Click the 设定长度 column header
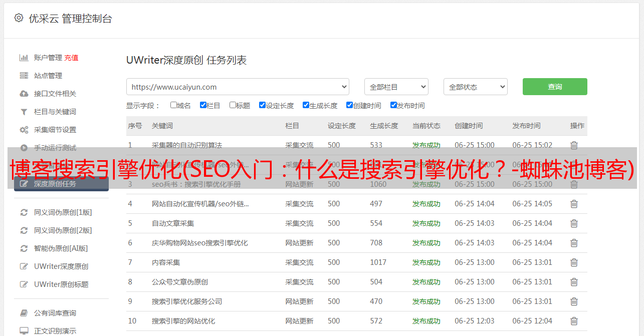Screen dimensions: 644x336 [342, 126]
